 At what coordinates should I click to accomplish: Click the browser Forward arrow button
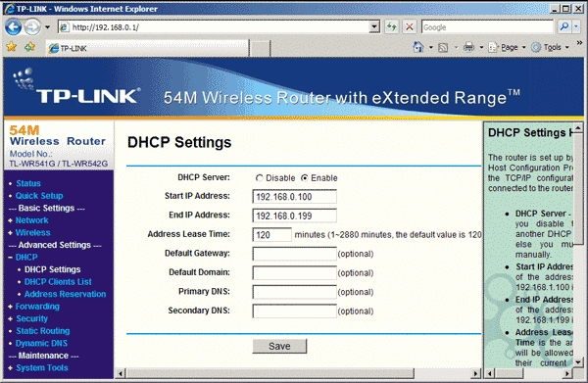click(x=32, y=27)
